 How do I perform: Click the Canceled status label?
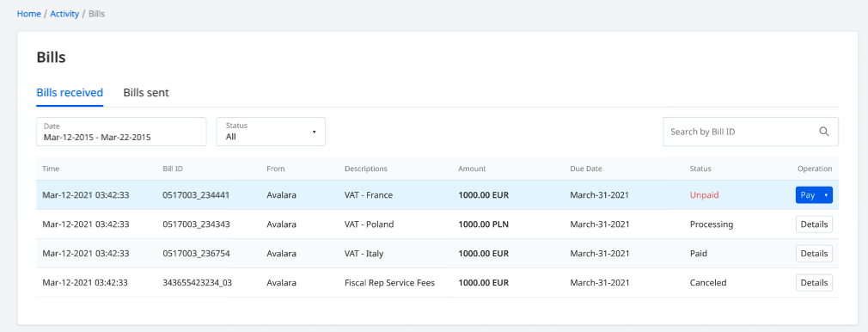coord(708,283)
